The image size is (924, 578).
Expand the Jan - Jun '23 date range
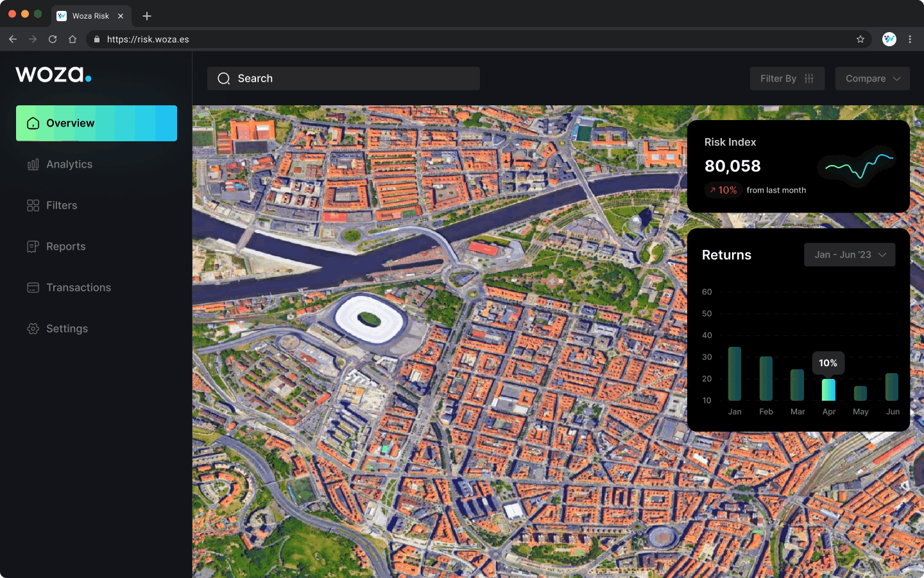[x=850, y=255]
